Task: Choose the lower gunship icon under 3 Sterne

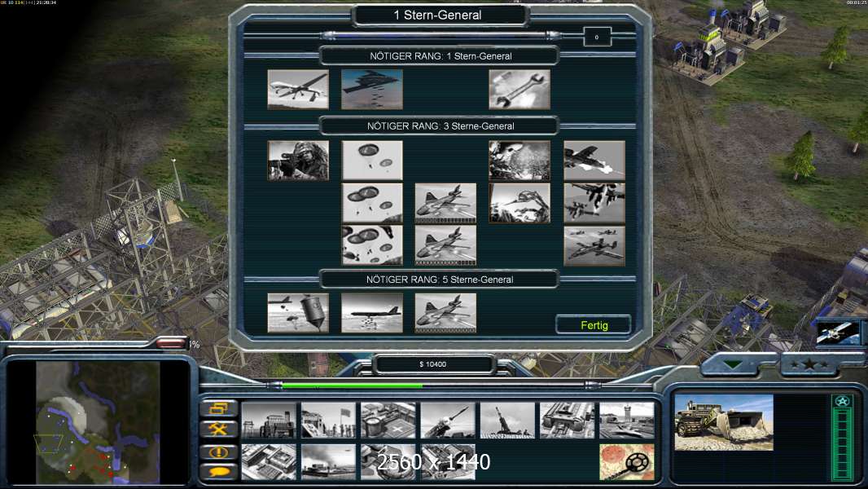Action: click(x=445, y=245)
